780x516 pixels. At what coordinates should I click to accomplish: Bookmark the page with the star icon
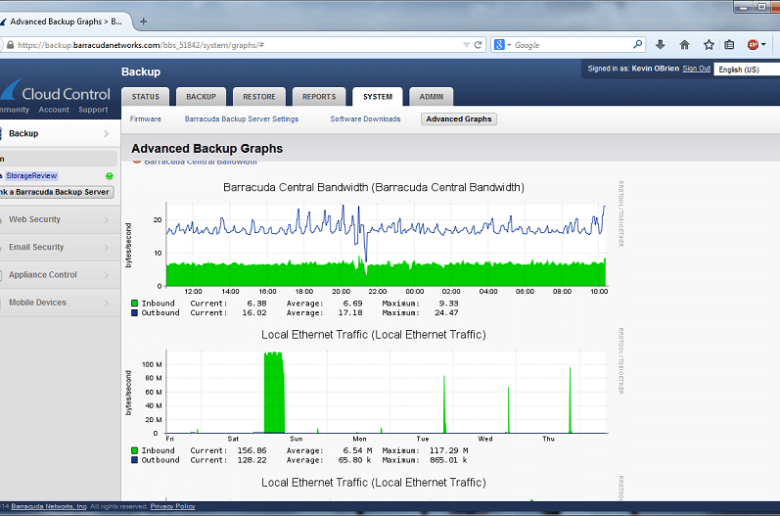click(709, 45)
